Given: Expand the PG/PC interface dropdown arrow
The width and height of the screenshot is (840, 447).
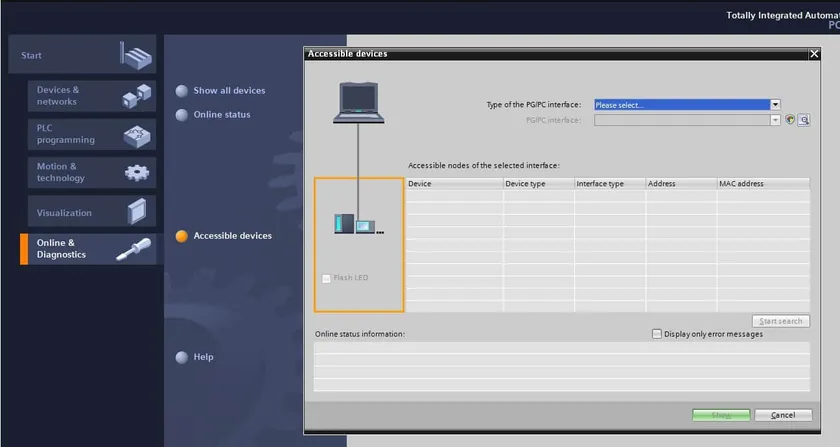Looking at the screenshot, I should (775, 120).
